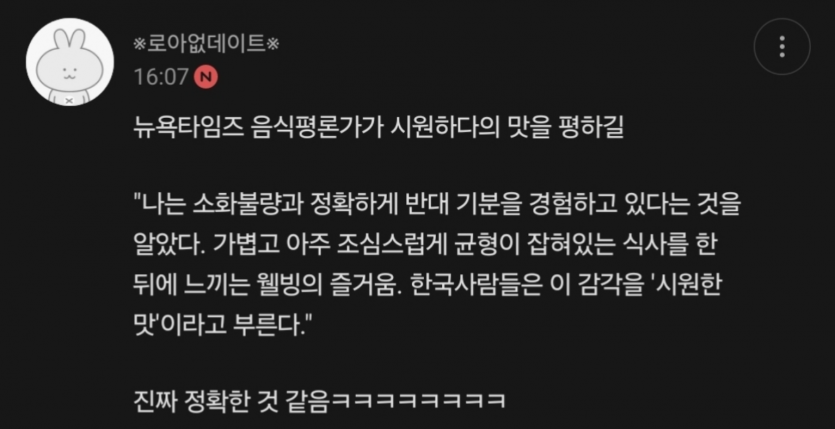The width and height of the screenshot is (835, 429).
Task: Tap the closing line 진짜 정확한 것 같음ㅋㅋㅋ
Action: pyautogui.click(x=319, y=398)
